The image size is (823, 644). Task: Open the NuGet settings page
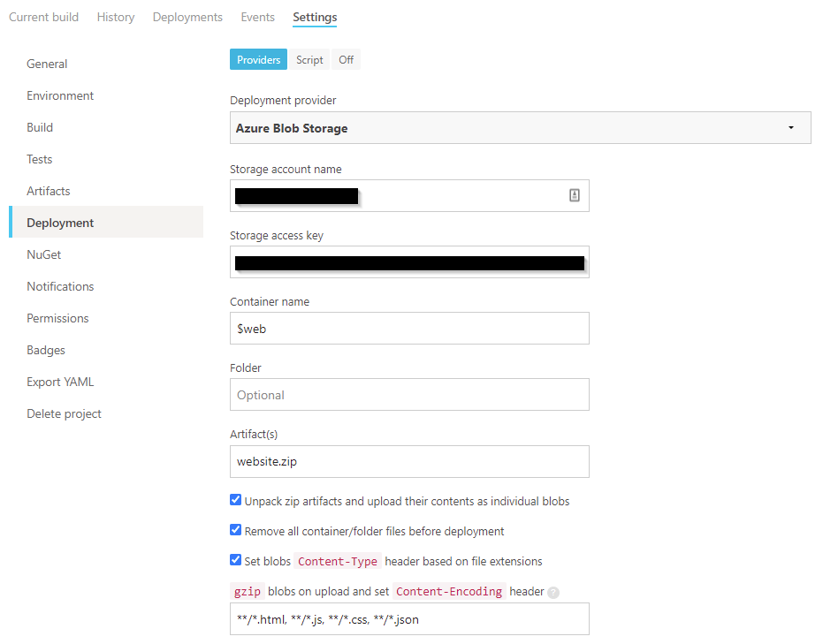44,254
